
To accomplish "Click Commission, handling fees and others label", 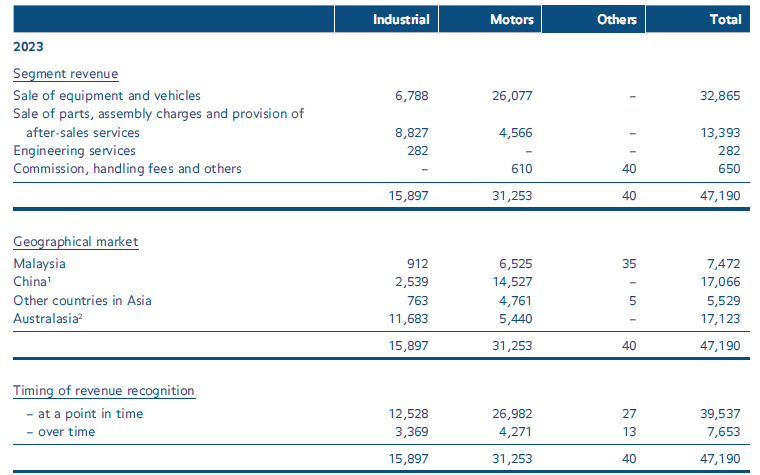I will coord(127,168).
